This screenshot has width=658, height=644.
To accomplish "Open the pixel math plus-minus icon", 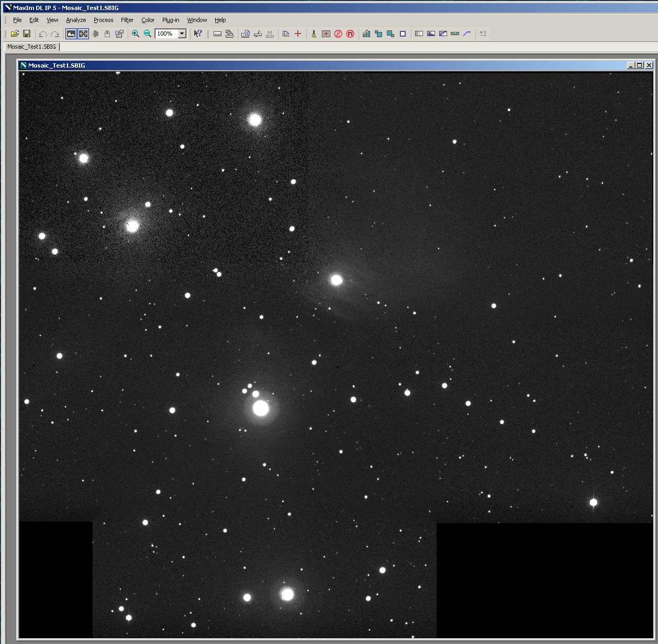I will (483, 34).
